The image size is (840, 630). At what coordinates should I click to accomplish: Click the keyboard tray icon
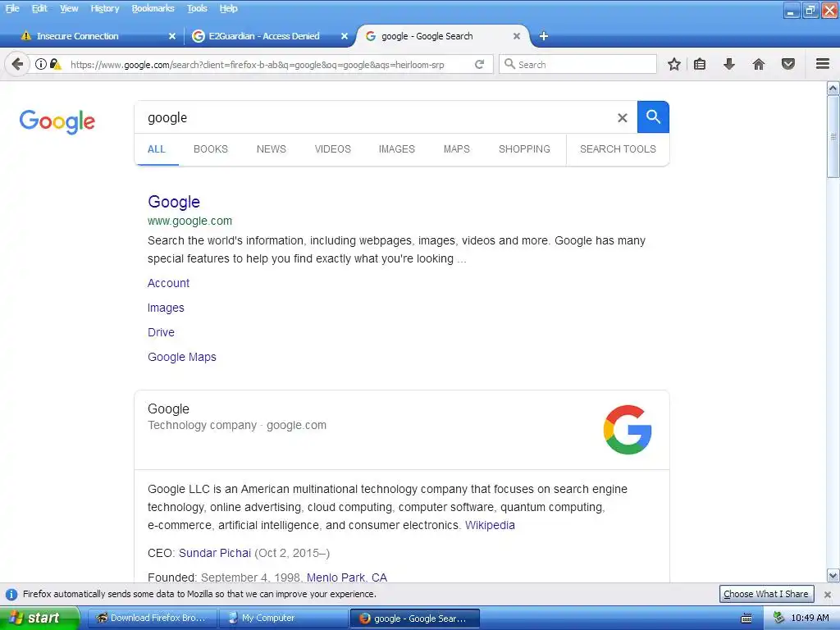tap(746, 619)
